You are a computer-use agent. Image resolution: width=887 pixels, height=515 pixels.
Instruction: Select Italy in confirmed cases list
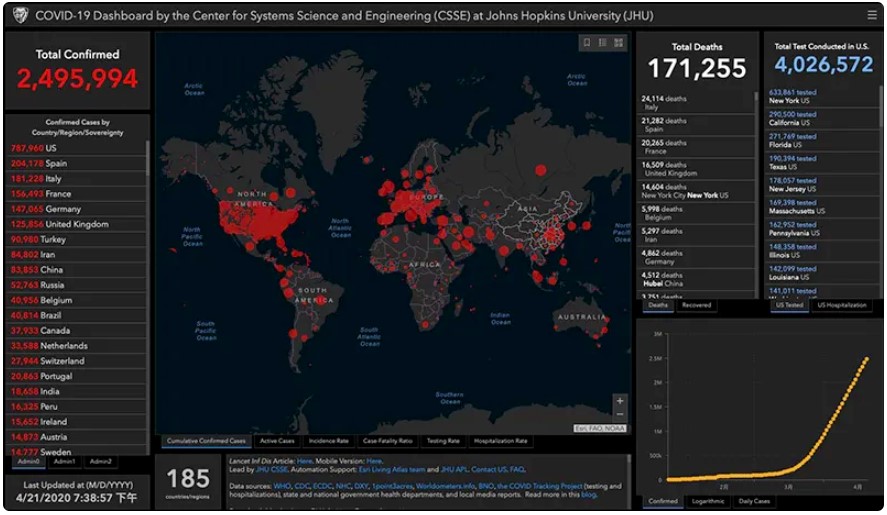[x=76, y=179]
